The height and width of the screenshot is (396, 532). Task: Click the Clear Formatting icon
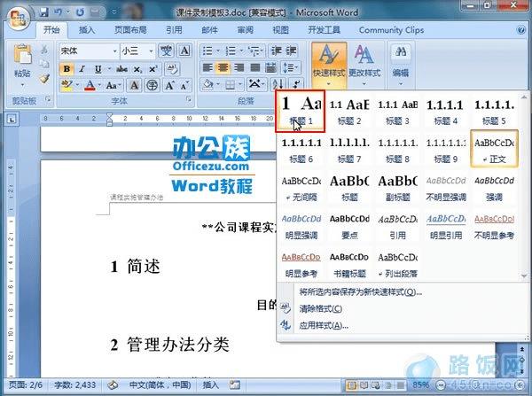pos(172,69)
